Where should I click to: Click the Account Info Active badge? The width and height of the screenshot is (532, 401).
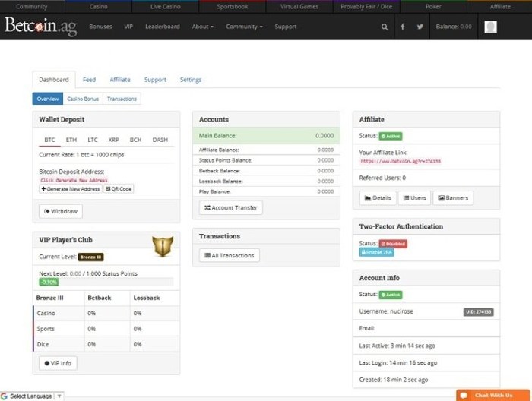pyautogui.click(x=391, y=295)
